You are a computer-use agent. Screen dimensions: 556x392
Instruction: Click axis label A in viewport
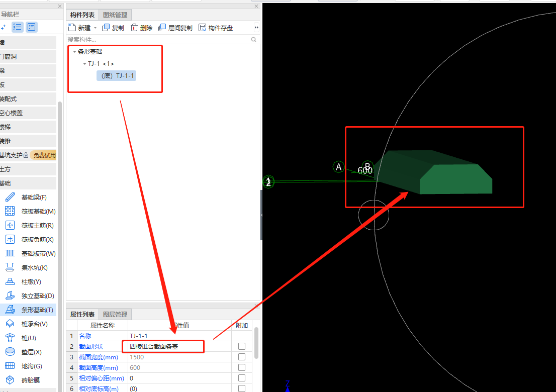(x=339, y=166)
